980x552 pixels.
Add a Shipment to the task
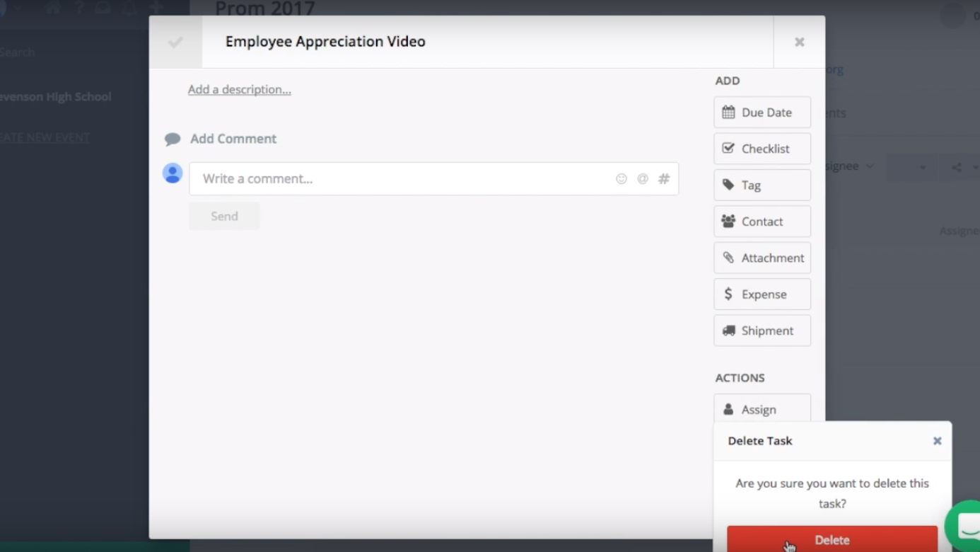coord(762,330)
